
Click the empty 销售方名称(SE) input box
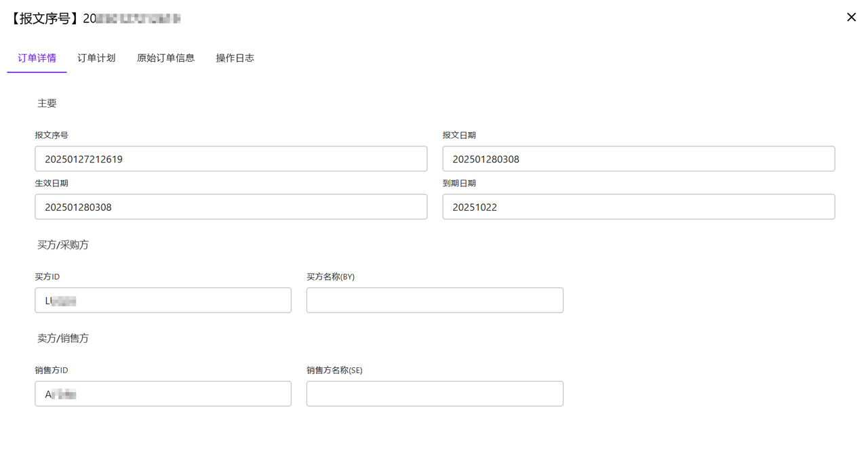click(435, 394)
